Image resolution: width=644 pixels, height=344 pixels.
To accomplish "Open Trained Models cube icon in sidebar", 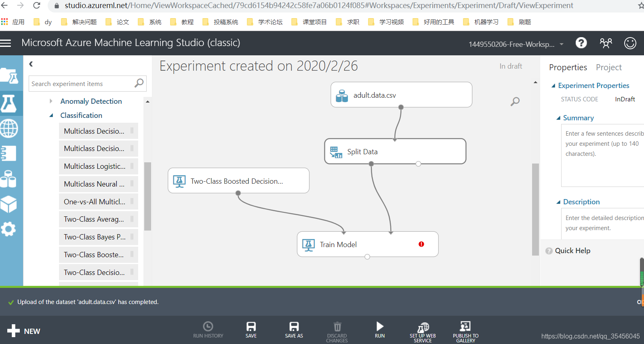I will coord(9,204).
